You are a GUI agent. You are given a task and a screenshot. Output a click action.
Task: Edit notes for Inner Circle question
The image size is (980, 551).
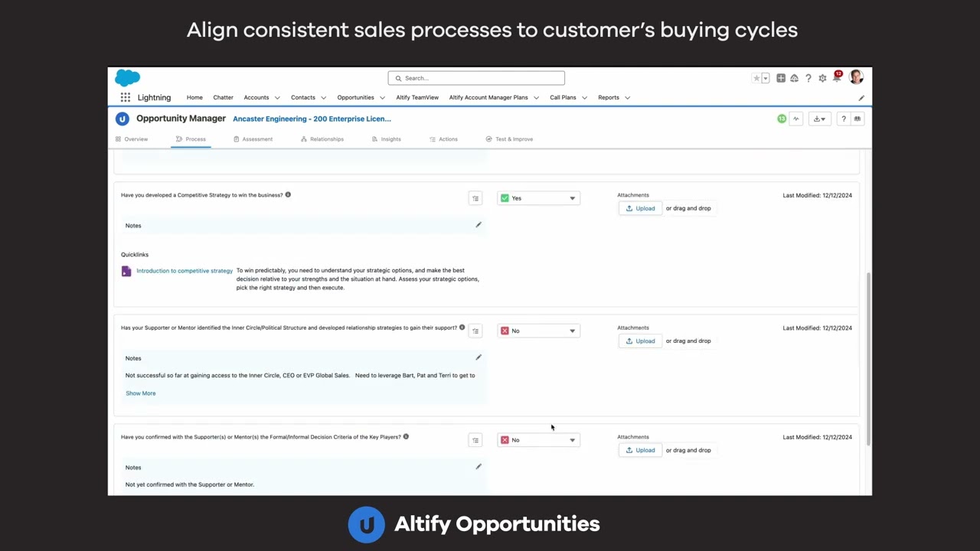pos(479,357)
